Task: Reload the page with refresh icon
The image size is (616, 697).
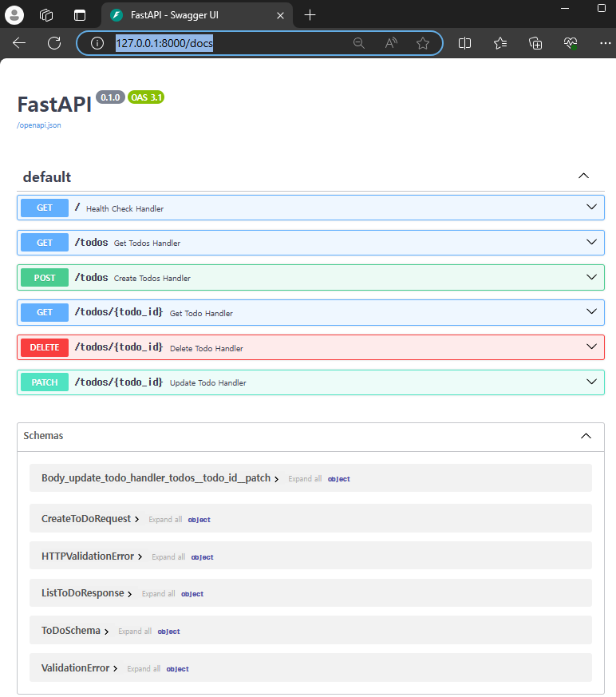Action: click(x=54, y=43)
